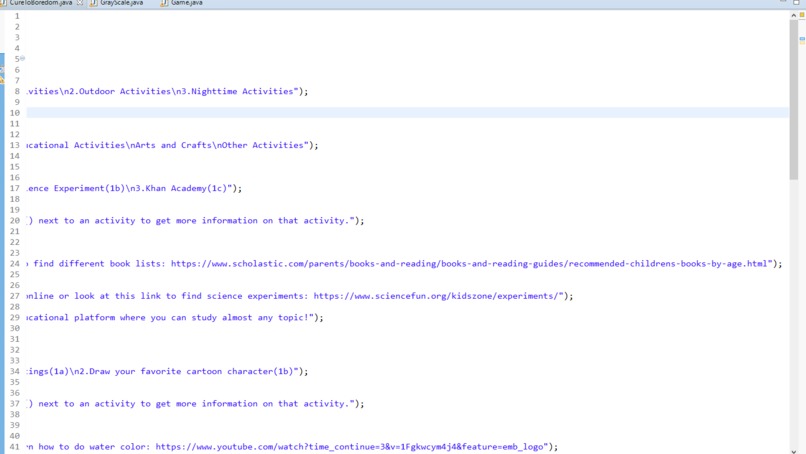The width and height of the screenshot is (806, 454).
Task: Open the Game.java editor tab
Action: pyautogui.click(x=187, y=3)
